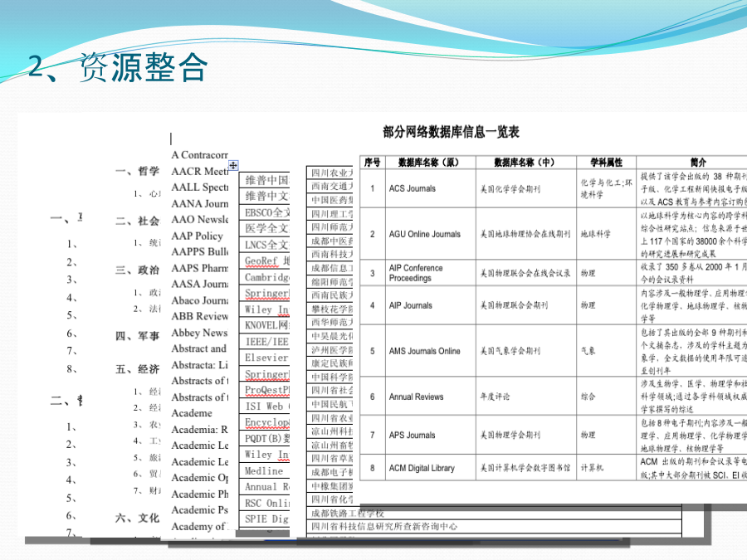The image size is (747, 560).
Task: Click the '美国地球物理协会在线期刊' cell
Action: pos(525,234)
